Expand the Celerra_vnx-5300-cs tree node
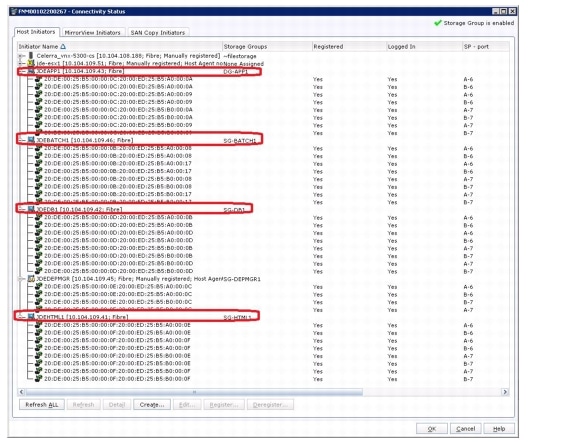 pyautogui.click(x=21, y=56)
